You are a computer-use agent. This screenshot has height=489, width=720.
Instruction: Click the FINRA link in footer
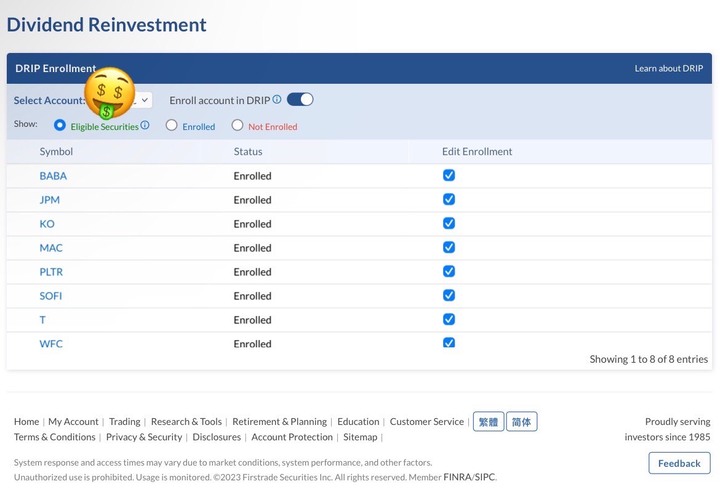click(x=457, y=477)
